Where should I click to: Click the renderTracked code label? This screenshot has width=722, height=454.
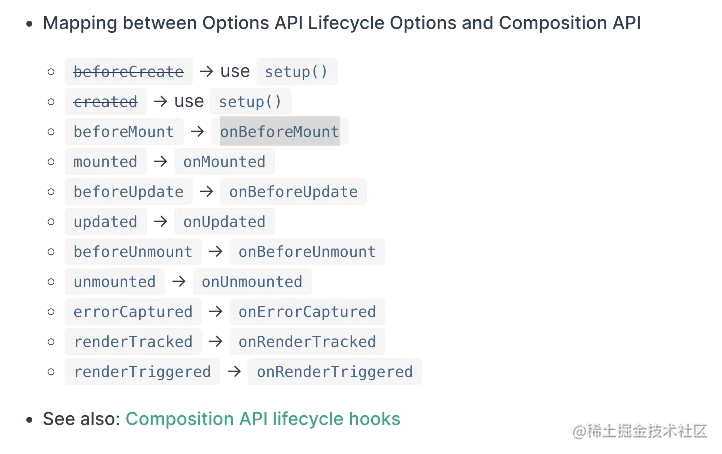click(133, 342)
